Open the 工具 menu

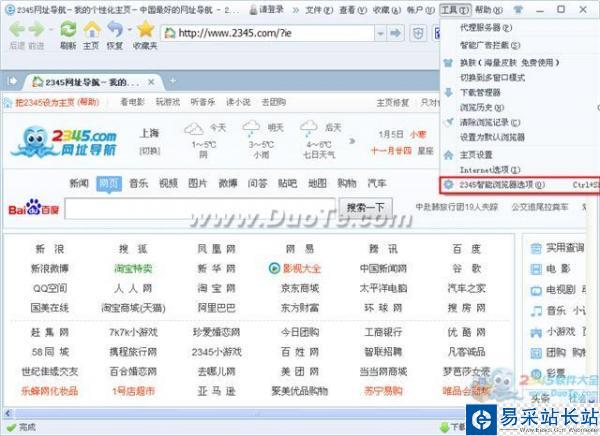(x=454, y=10)
